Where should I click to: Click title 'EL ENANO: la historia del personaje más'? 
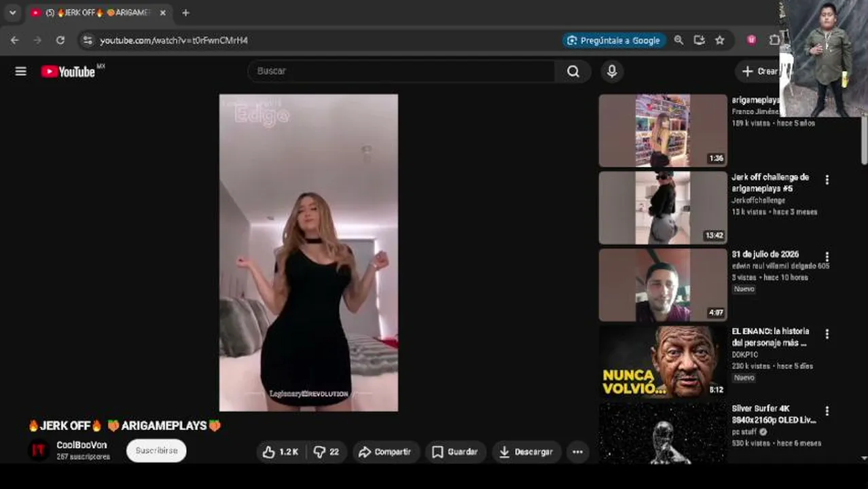770,337
